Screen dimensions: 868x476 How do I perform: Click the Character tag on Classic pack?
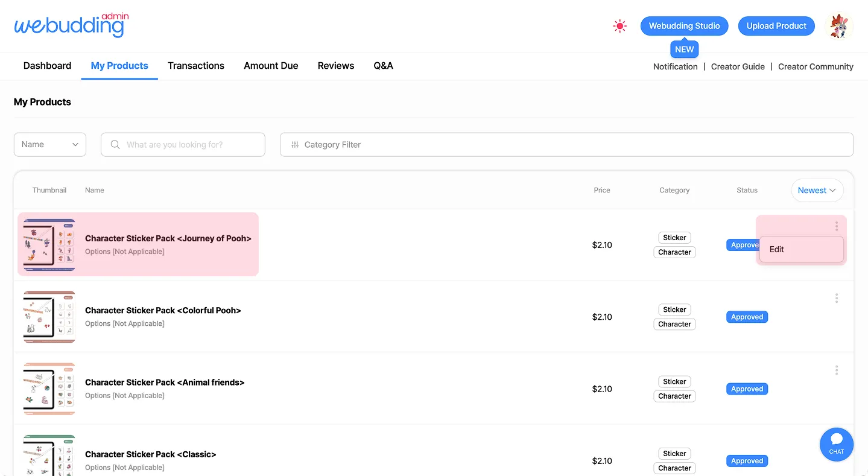[674, 468]
